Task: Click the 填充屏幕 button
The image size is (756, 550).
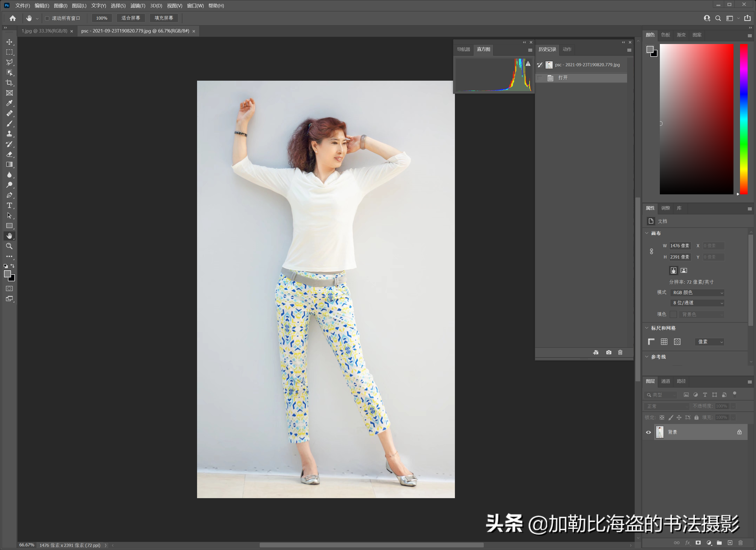Action: pos(164,18)
